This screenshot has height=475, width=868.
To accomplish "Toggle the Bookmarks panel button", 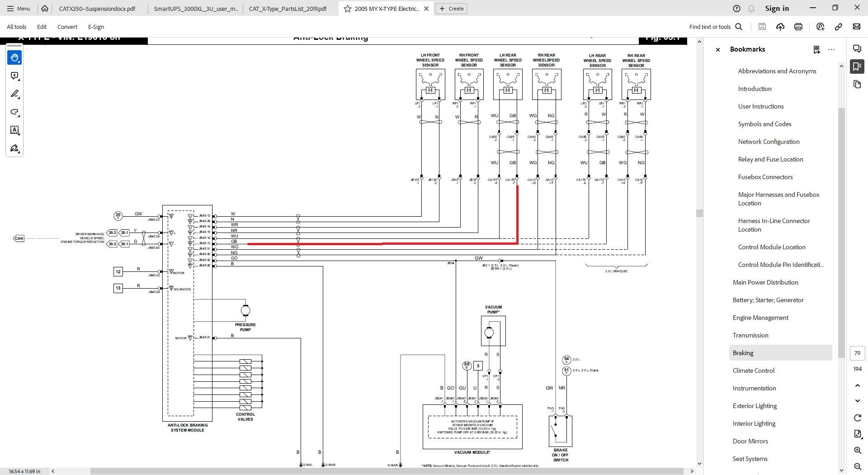I will (x=857, y=66).
